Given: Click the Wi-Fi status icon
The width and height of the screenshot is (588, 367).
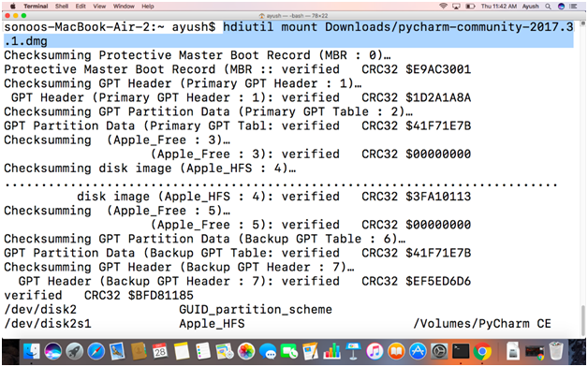Looking at the screenshot, I should [x=443, y=6].
